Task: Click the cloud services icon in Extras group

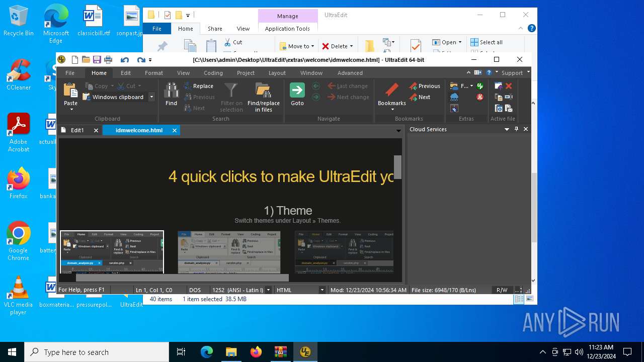Action: [x=454, y=97]
